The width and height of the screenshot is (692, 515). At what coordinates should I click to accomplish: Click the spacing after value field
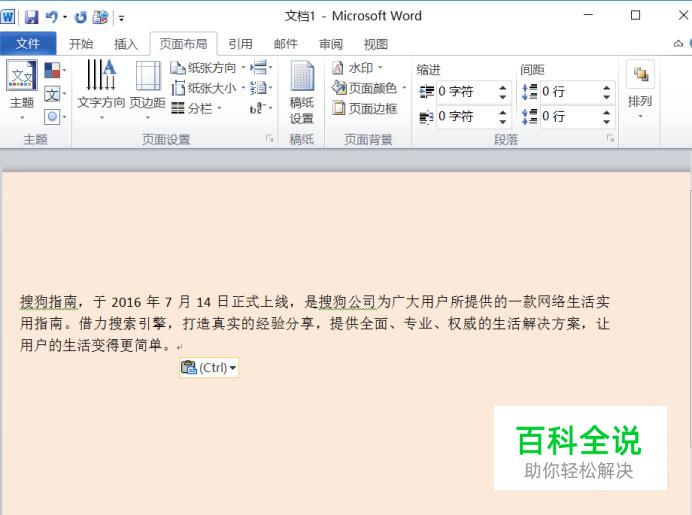[570, 117]
